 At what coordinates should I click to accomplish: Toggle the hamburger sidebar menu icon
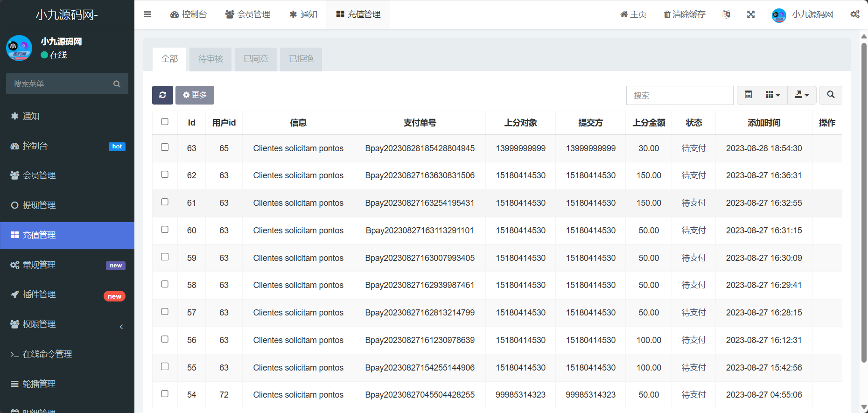tap(147, 14)
